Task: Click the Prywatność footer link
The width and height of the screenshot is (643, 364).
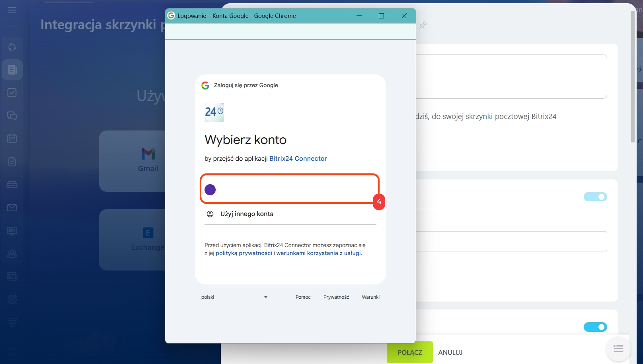Action: pos(336,297)
